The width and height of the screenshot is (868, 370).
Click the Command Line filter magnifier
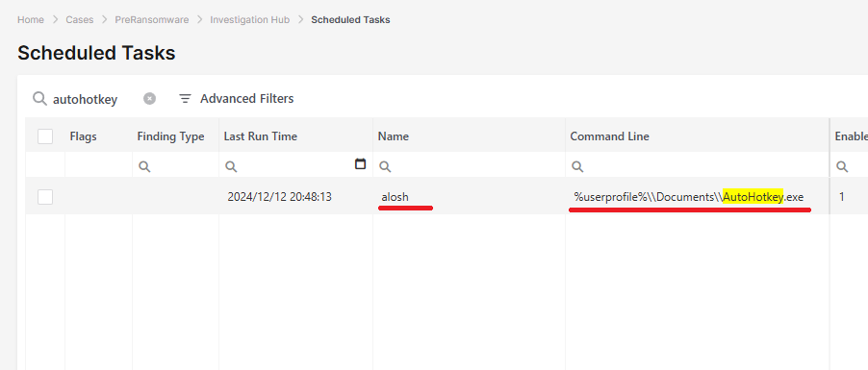coord(577,166)
